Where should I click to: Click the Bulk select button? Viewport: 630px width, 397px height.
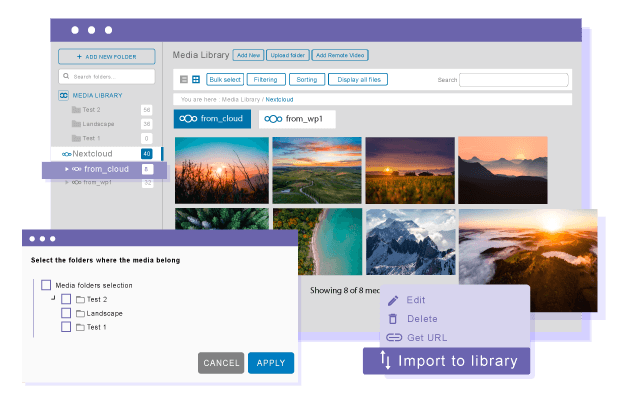click(x=225, y=80)
